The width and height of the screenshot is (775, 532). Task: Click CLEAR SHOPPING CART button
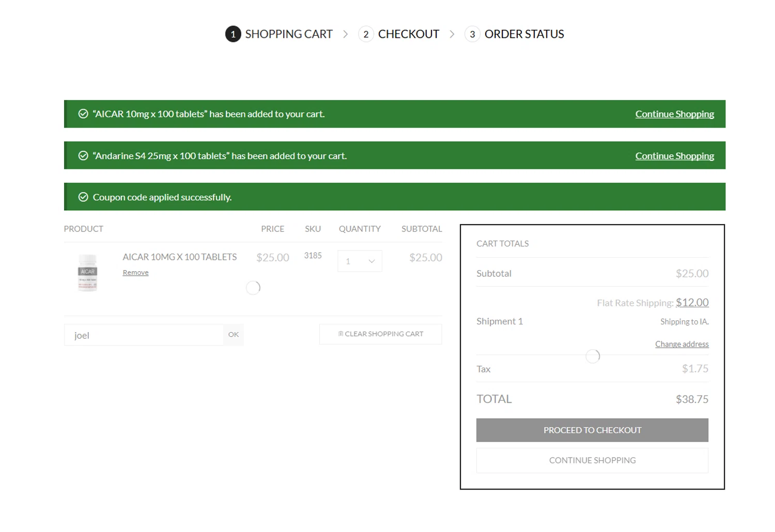[381, 334]
